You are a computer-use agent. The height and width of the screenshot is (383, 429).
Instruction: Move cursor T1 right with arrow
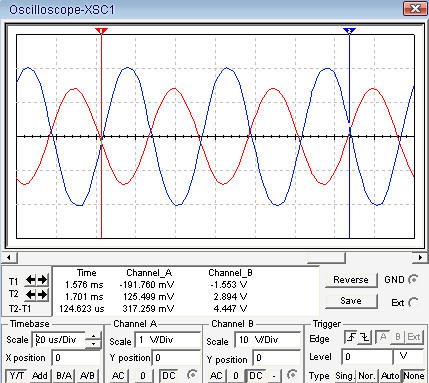[42, 280]
